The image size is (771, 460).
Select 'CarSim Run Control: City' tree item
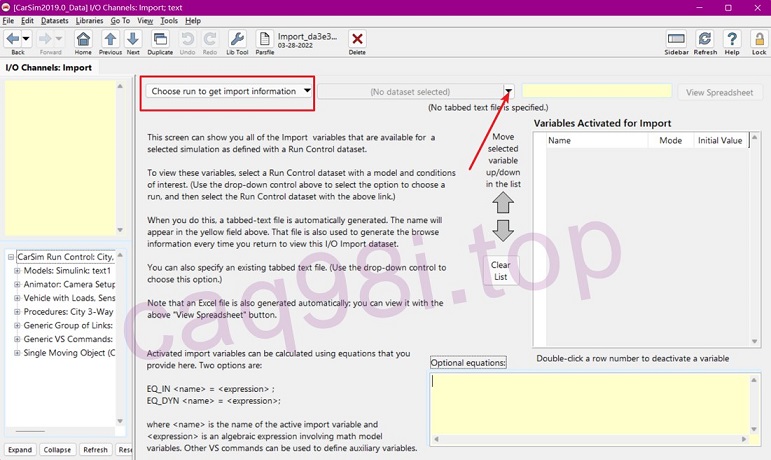pyautogui.click(x=65, y=257)
